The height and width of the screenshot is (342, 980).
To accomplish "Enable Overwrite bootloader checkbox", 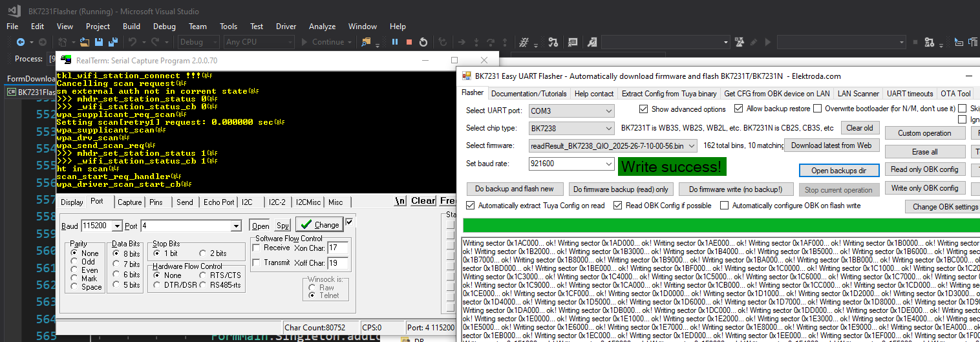I will pyautogui.click(x=818, y=109).
